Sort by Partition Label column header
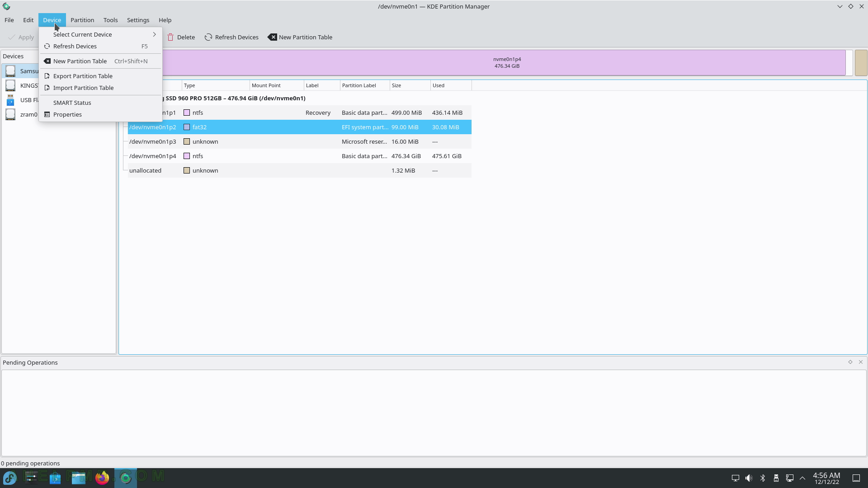Image resolution: width=868 pixels, height=488 pixels. click(365, 85)
